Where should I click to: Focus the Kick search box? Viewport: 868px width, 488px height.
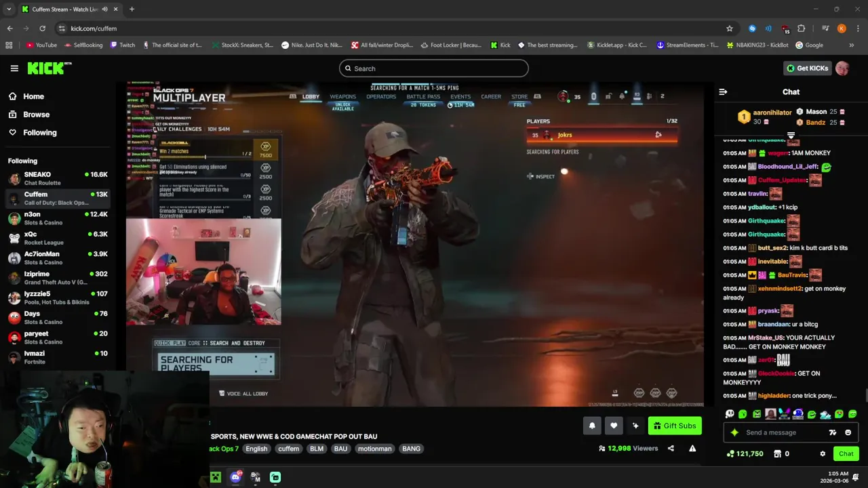[434, 68]
